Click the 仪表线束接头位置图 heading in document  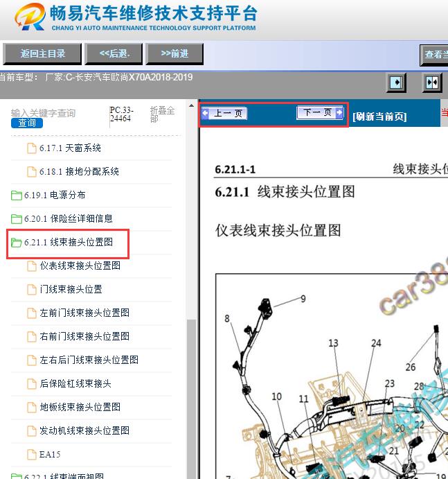pos(278,230)
